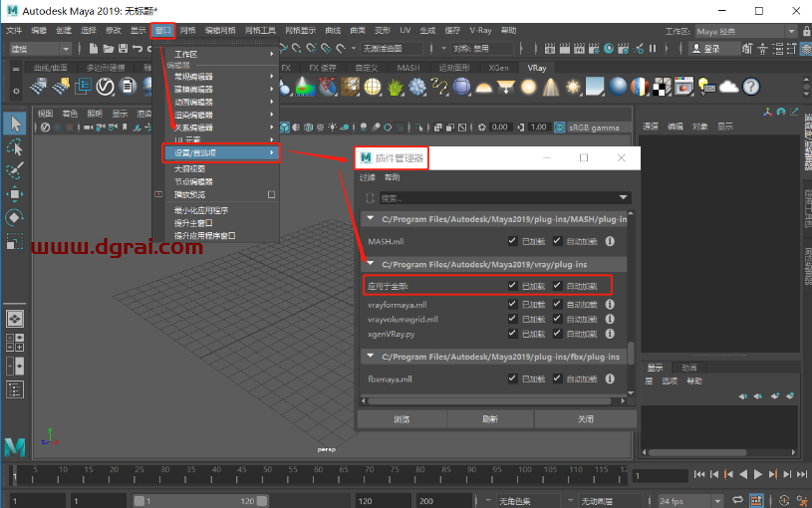The image size is (812, 508).
Task: Toggle auto-load checkbox for fbxmaya.mll
Action: [x=557, y=379]
